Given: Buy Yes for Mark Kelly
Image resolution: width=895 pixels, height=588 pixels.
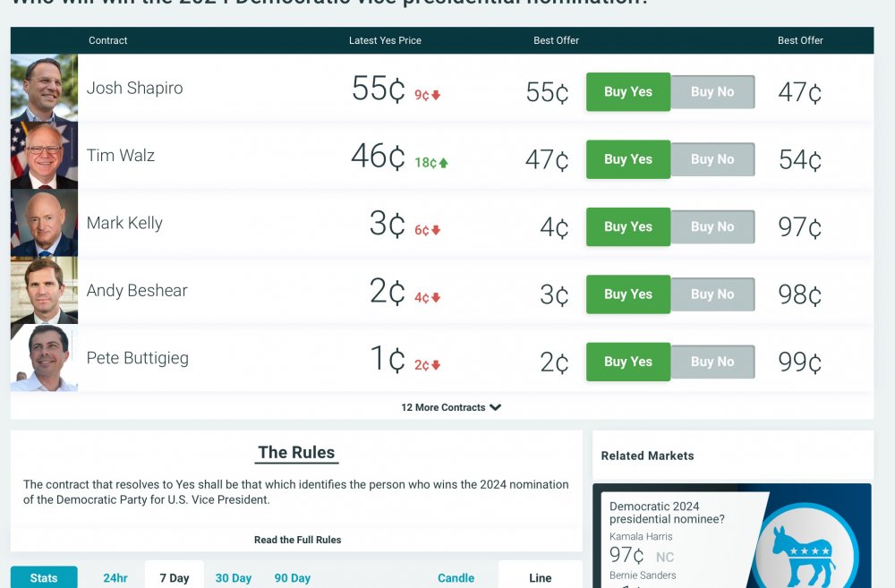Looking at the screenshot, I should (x=627, y=227).
